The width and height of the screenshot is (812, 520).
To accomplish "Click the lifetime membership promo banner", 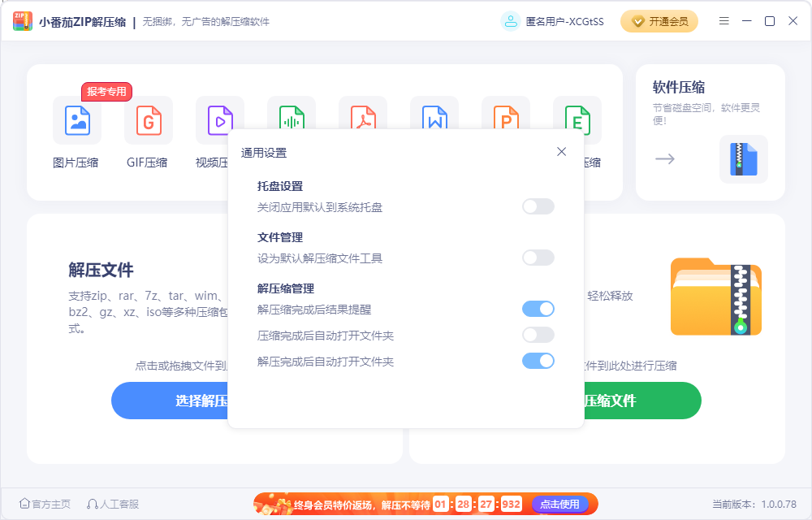I will coord(425,504).
